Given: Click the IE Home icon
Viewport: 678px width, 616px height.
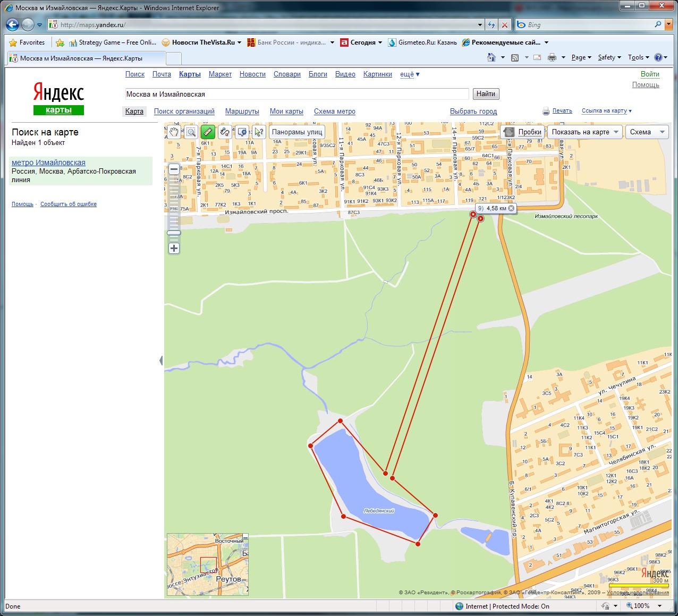Looking at the screenshot, I should (x=491, y=57).
